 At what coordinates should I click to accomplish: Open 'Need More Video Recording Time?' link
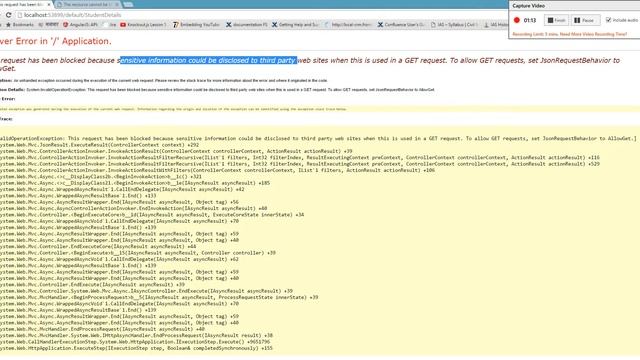[x=593, y=34]
